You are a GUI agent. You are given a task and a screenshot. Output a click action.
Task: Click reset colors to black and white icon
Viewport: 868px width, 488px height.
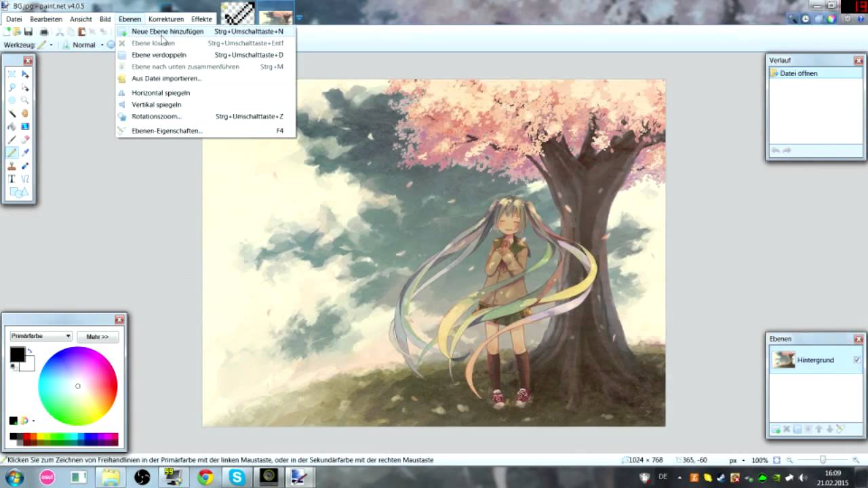(x=13, y=367)
